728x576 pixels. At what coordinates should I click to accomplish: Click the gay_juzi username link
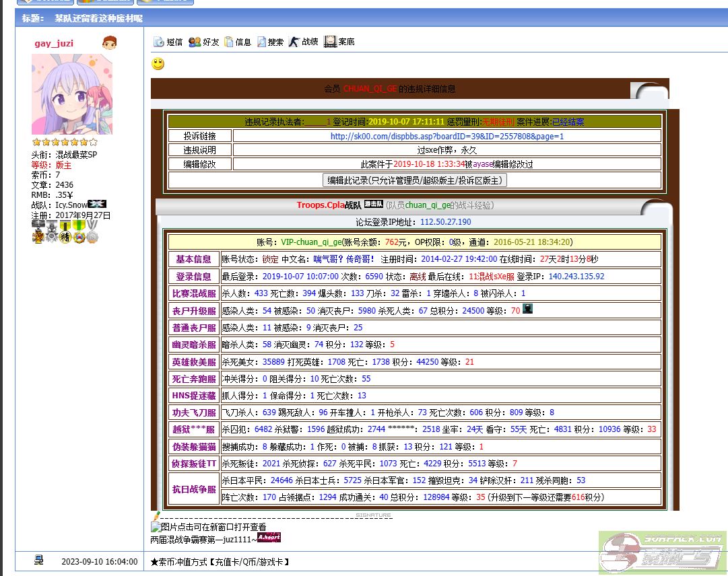(54, 43)
